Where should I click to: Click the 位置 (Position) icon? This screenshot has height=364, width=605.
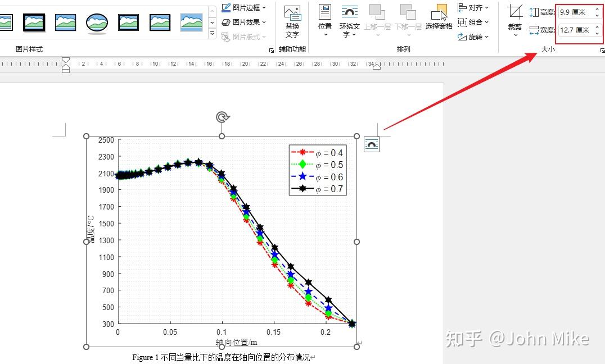coord(324,17)
